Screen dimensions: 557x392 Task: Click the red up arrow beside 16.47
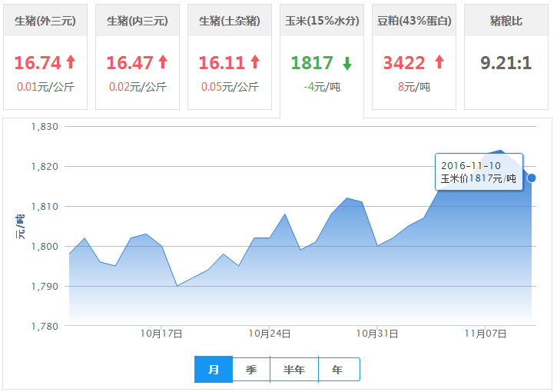point(163,61)
